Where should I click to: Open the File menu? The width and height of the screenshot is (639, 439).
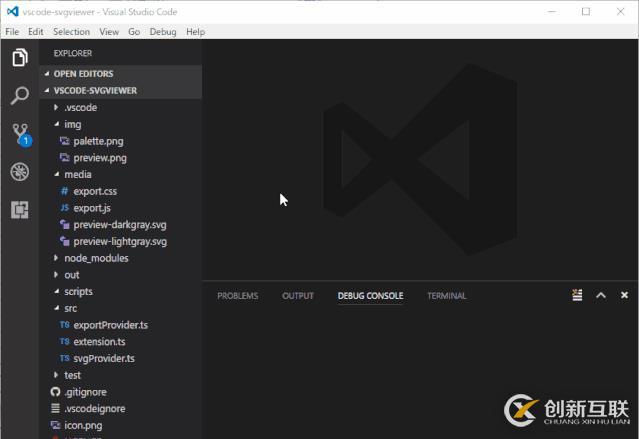[12, 31]
